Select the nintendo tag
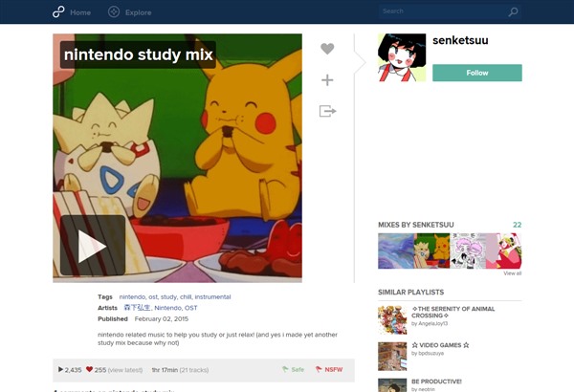Image resolution: width=574 pixels, height=392 pixels. click(x=132, y=296)
